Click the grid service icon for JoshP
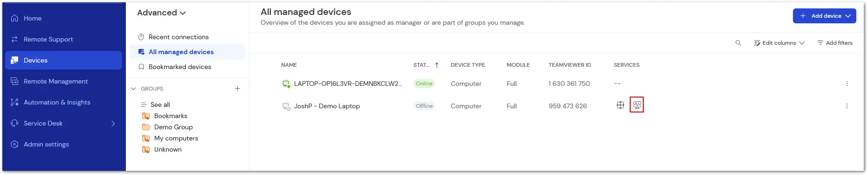The width and height of the screenshot is (868, 175). [x=620, y=105]
